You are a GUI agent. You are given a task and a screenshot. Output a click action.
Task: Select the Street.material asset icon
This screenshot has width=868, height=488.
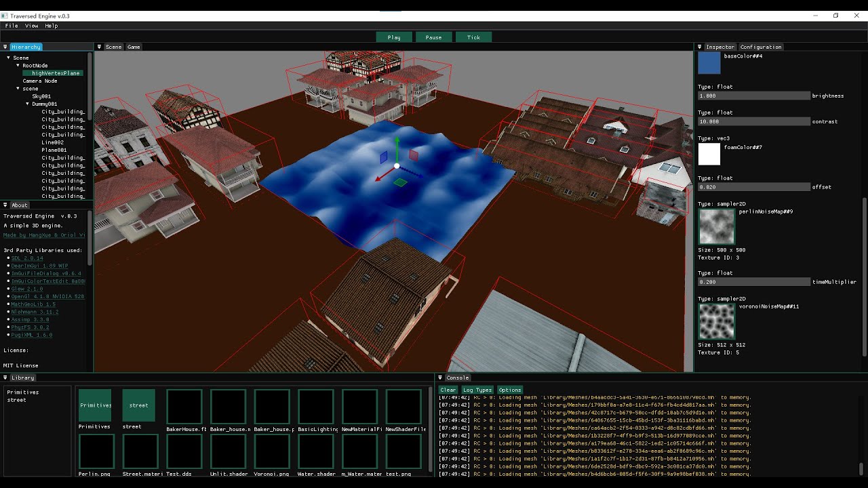tap(140, 452)
